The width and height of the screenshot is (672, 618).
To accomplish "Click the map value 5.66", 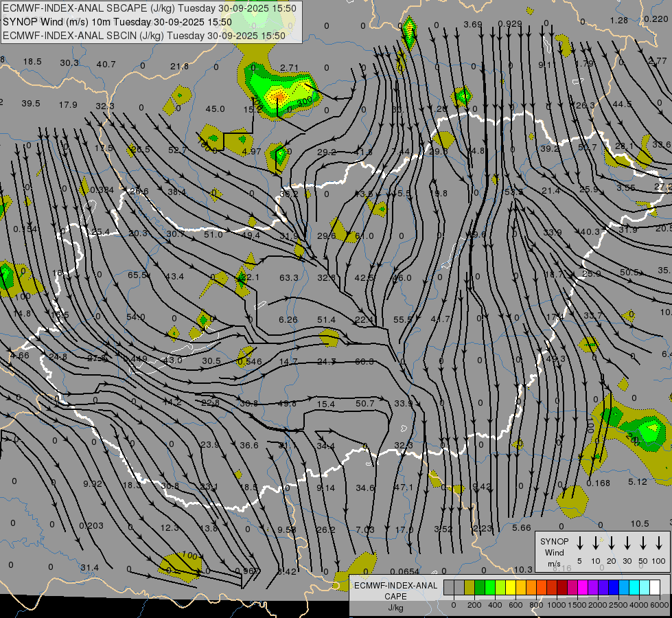I will click(522, 528).
